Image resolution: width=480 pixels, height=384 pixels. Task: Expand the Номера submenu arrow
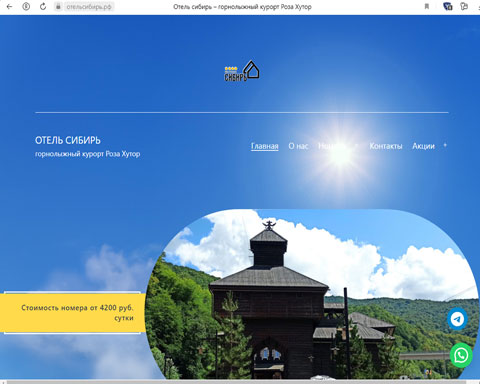click(356, 146)
